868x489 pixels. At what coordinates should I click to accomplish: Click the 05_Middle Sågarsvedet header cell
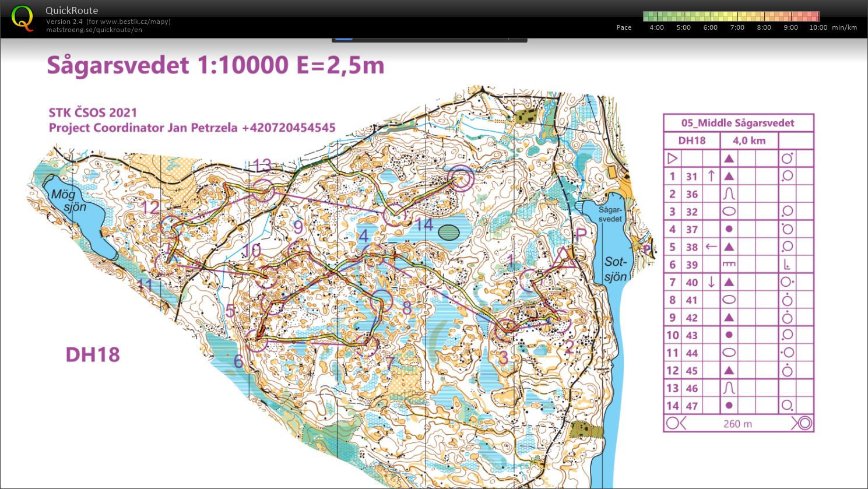point(738,123)
